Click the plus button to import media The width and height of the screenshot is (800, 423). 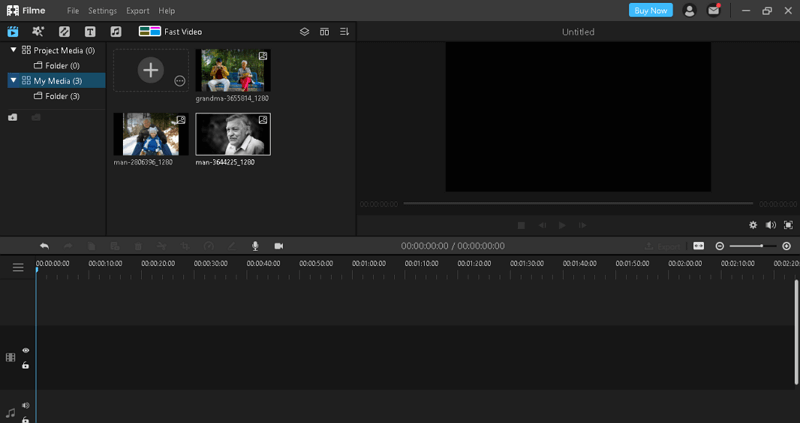pos(151,70)
